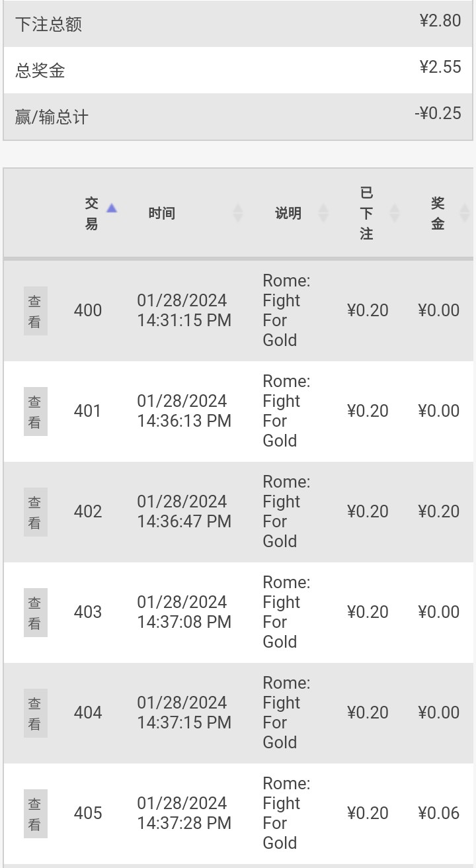
Task: Click the ¥0.06 prize in row 405
Action: 438,813
